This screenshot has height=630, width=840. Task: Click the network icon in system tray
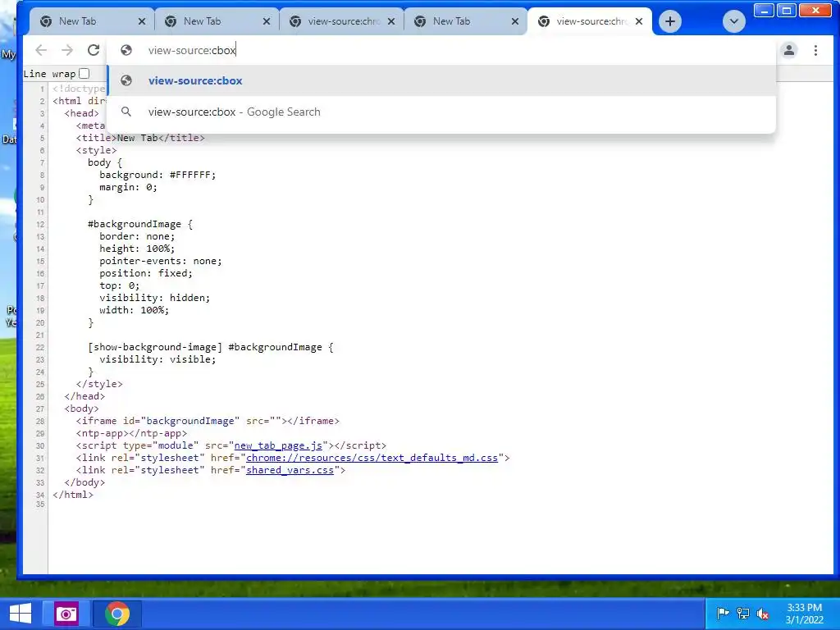pos(742,614)
